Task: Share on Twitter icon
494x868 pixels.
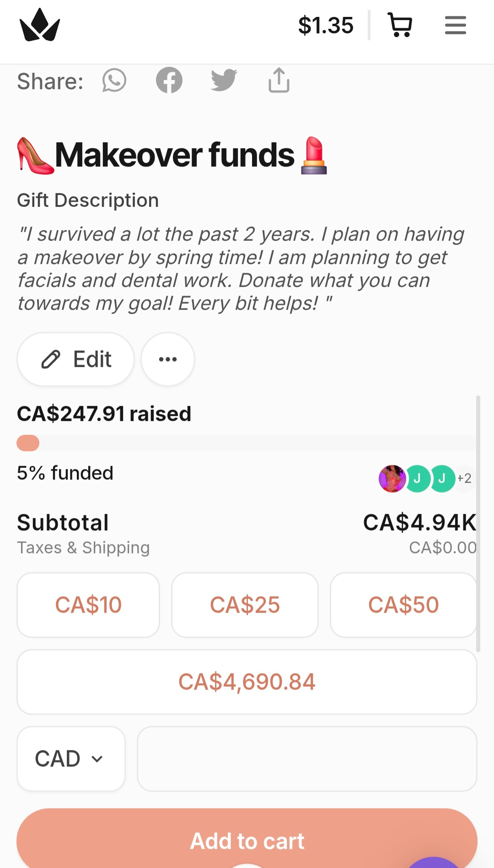Action: pyautogui.click(x=224, y=81)
